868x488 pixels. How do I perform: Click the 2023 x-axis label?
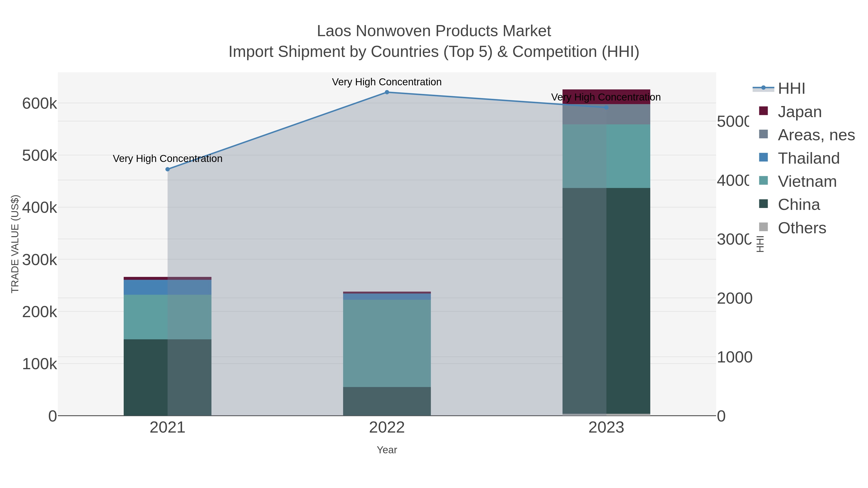point(606,427)
